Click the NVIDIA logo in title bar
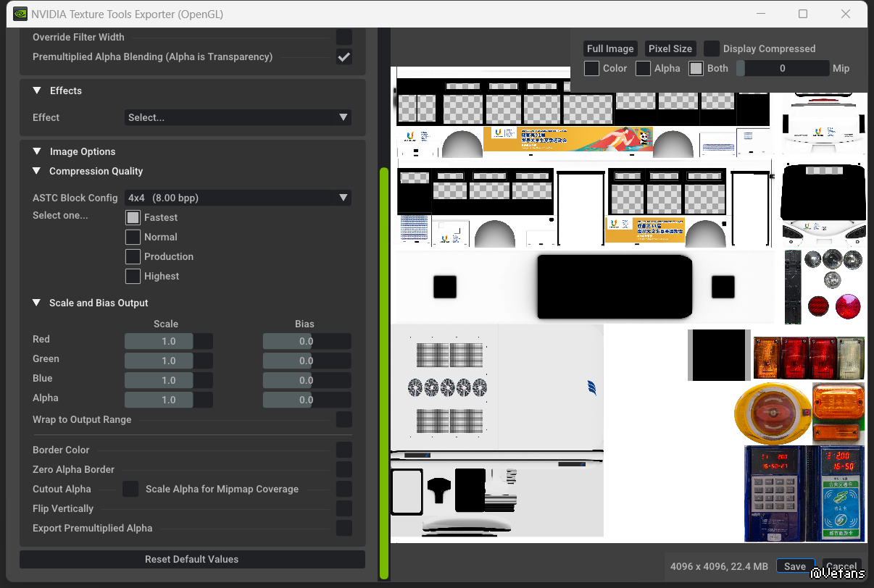Image resolution: width=874 pixels, height=588 pixels. click(x=20, y=14)
